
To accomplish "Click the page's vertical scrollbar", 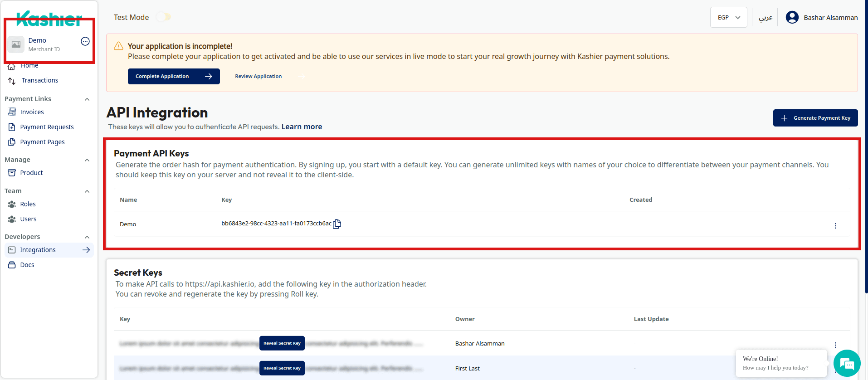I will click(866, 147).
